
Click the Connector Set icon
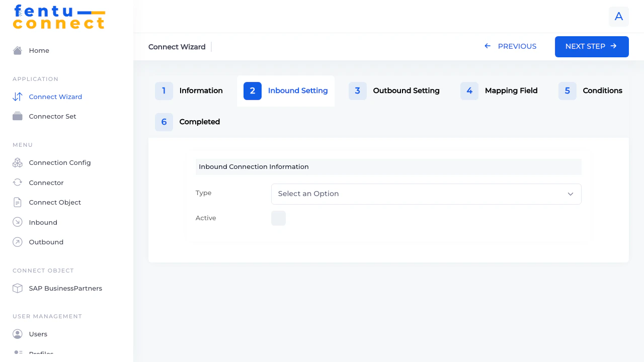pos(17,116)
